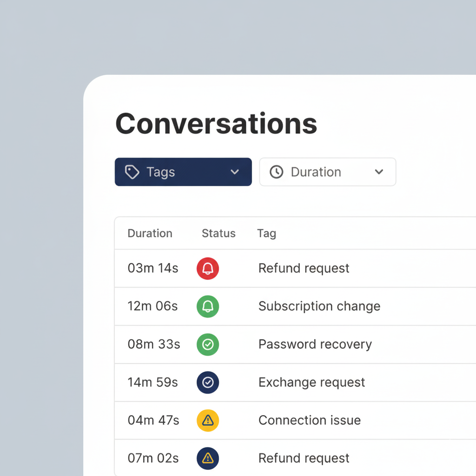This screenshot has width=476, height=476.
Task: Click the green bell status icon
Action: [x=208, y=306]
